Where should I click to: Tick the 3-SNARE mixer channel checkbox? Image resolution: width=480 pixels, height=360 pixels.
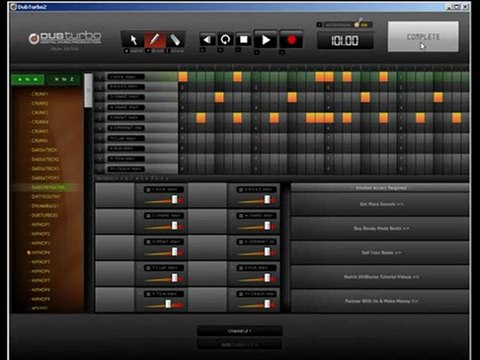[x=148, y=216]
